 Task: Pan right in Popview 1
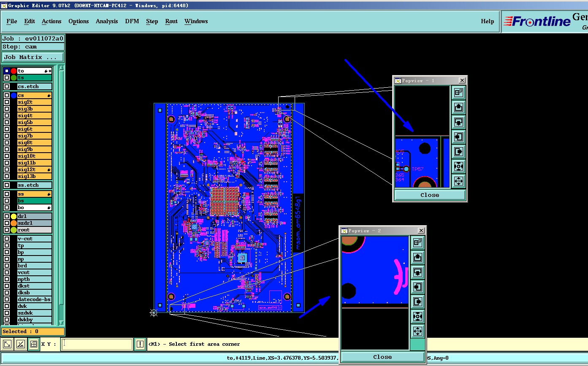coord(459,152)
